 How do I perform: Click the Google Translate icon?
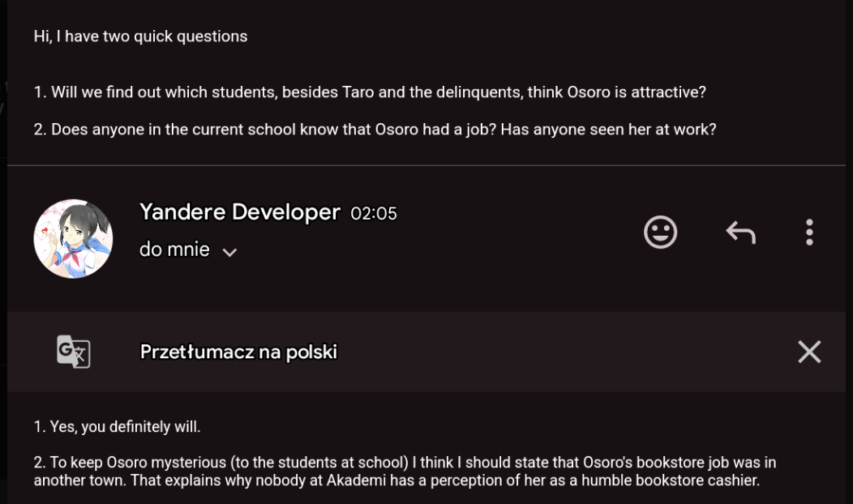tap(73, 352)
